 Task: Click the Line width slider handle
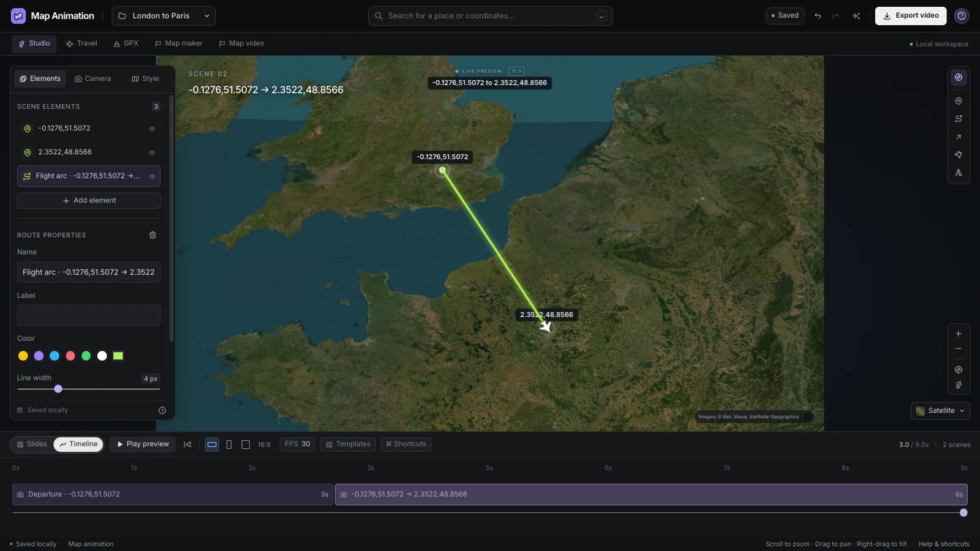click(58, 389)
